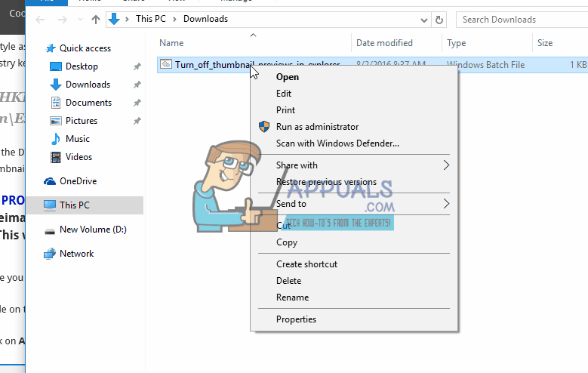Click the Downloads arrow icon in sidebar
The image size is (588, 373).
(x=56, y=85)
